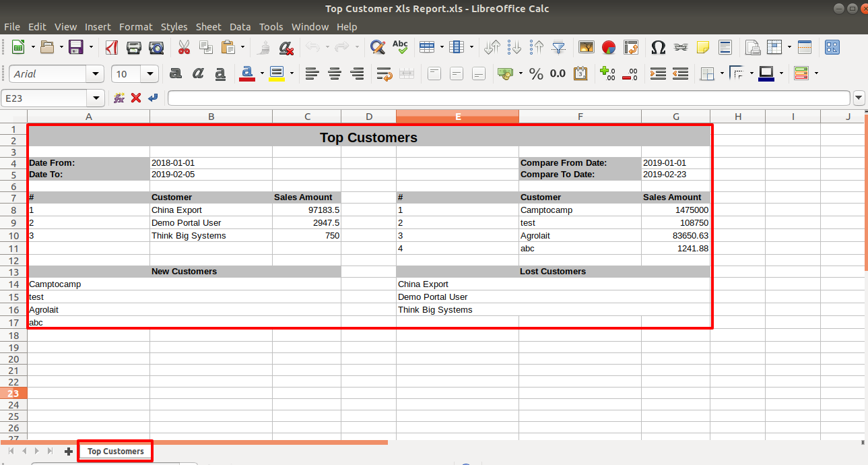Open the Data menu
This screenshot has width=868, height=465.
240,27
